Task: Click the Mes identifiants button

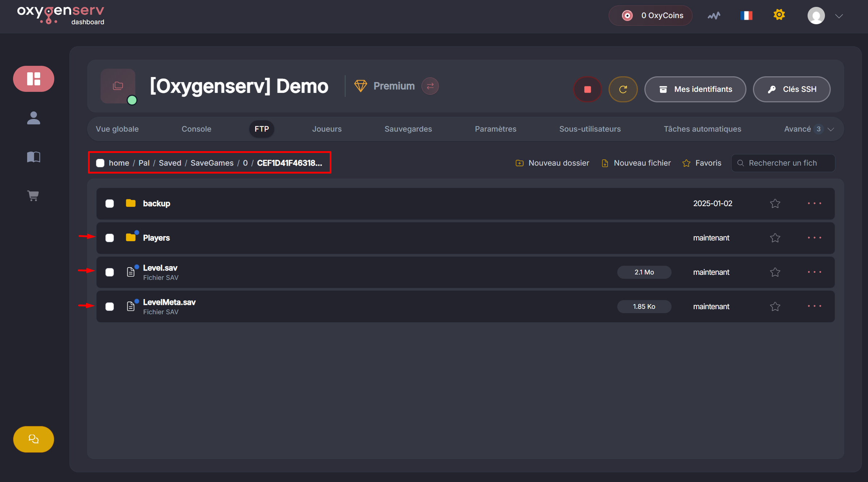Action: (x=695, y=89)
